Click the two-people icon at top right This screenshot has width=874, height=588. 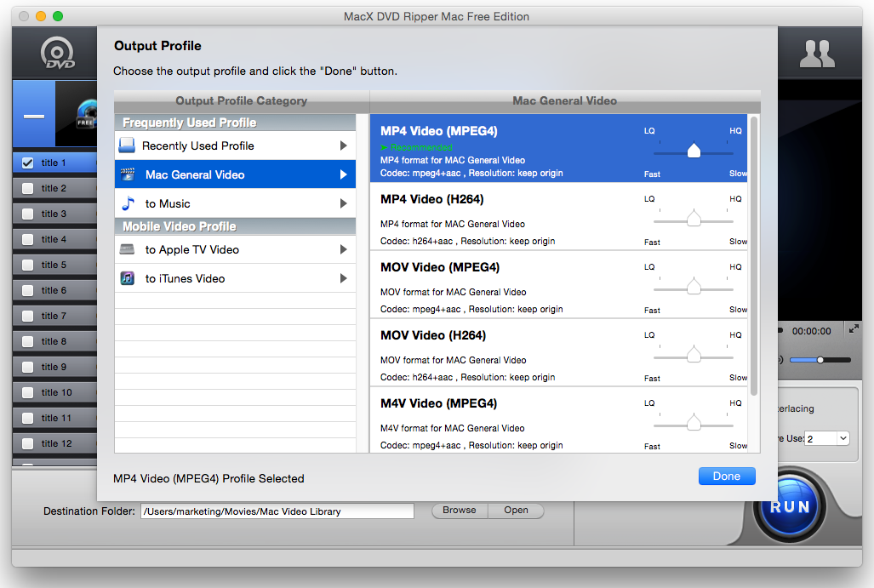pos(817,54)
